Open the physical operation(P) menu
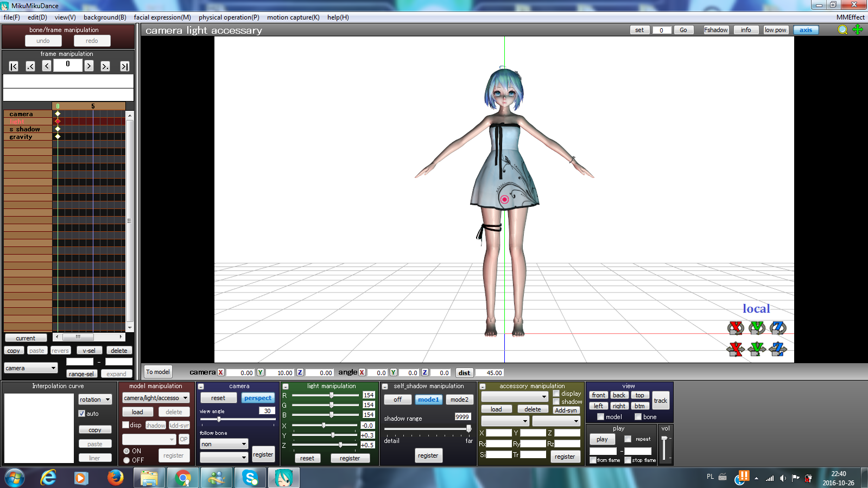The width and height of the screenshot is (868, 488). click(229, 17)
